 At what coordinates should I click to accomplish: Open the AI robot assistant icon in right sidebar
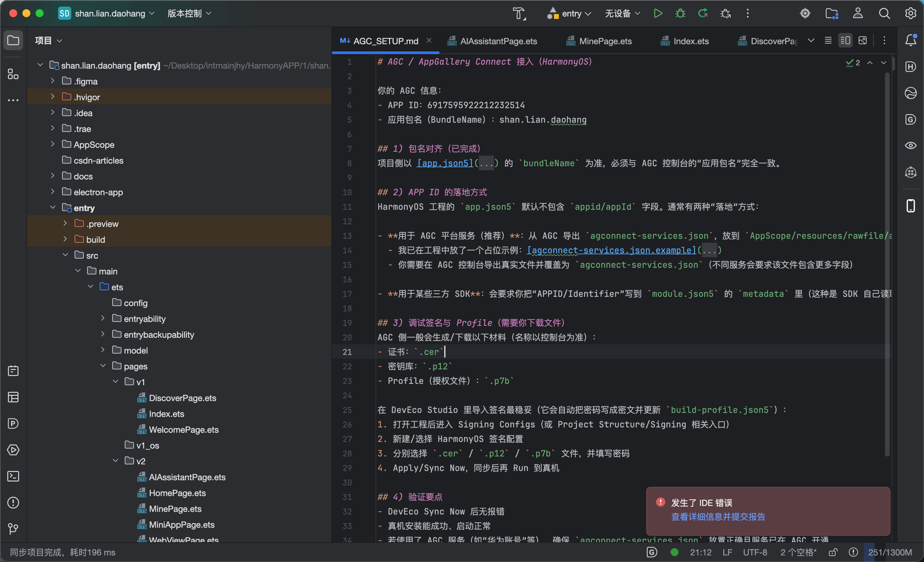911,172
